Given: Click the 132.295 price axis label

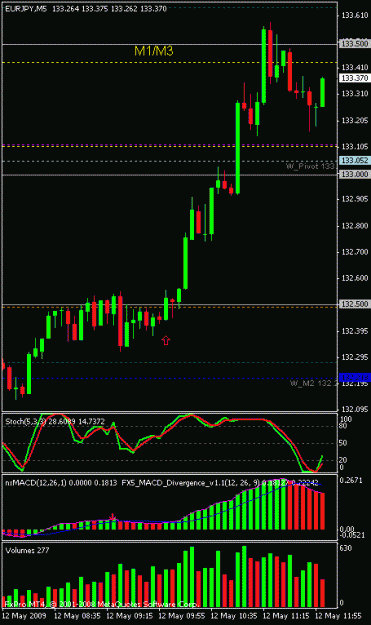Looking at the screenshot, I should 354,358.
